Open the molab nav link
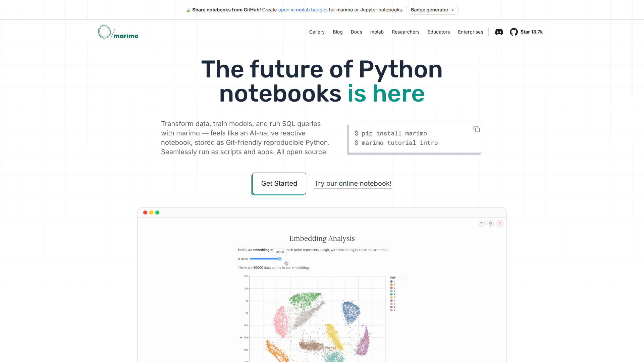 tap(377, 32)
